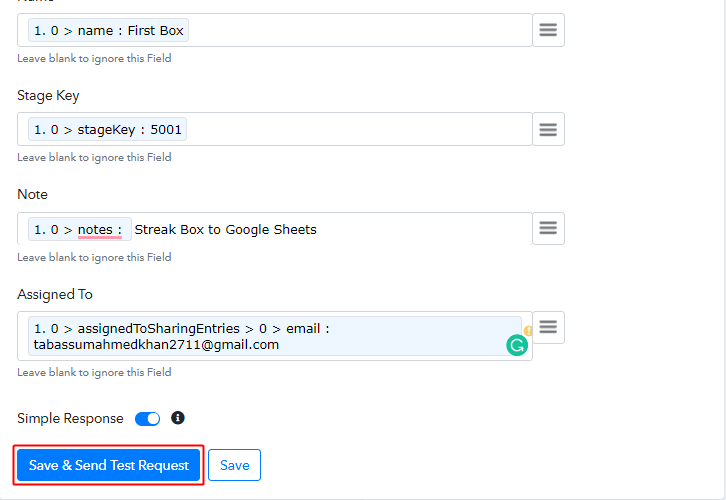Click the tabassumahmedkhan2711@gmail.com email text

(155, 345)
